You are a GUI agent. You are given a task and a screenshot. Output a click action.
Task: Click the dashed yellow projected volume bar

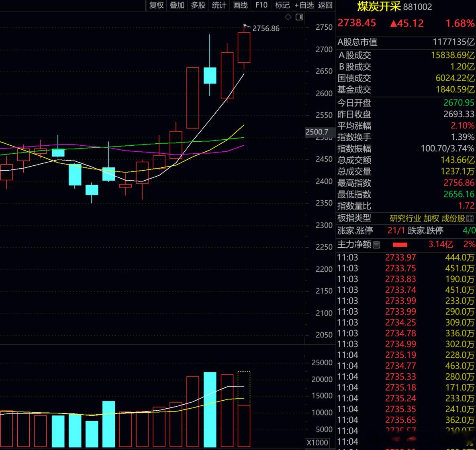click(244, 388)
